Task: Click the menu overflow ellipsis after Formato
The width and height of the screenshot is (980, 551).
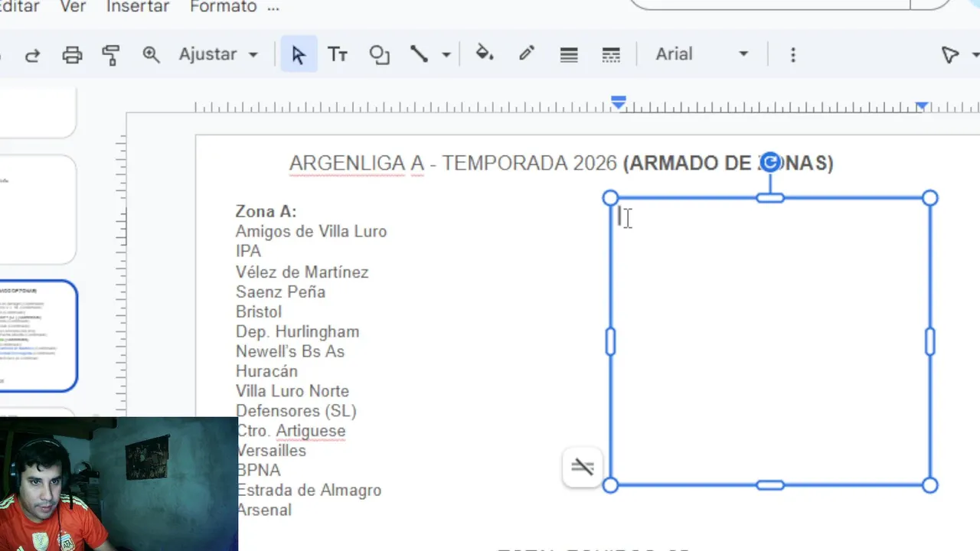Action: (x=273, y=8)
